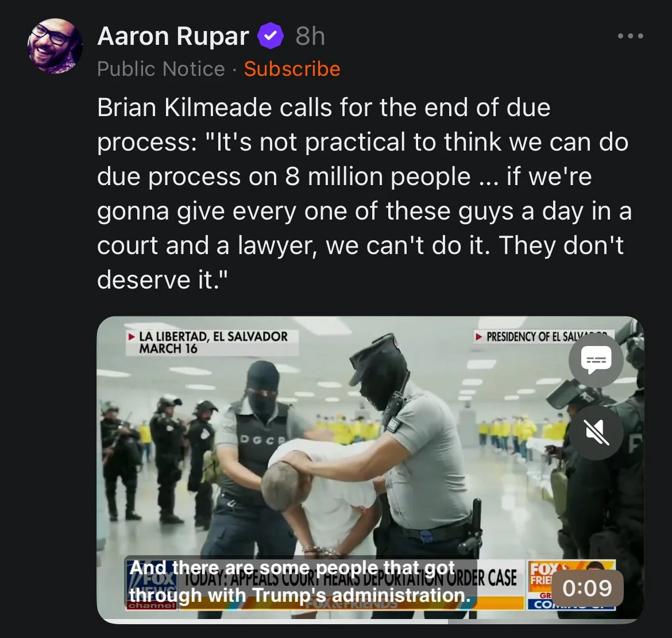Image resolution: width=672 pixels, height=638 pixels.
Task: Open the Brian Kilmeade post text
Action: coord(364,193)
